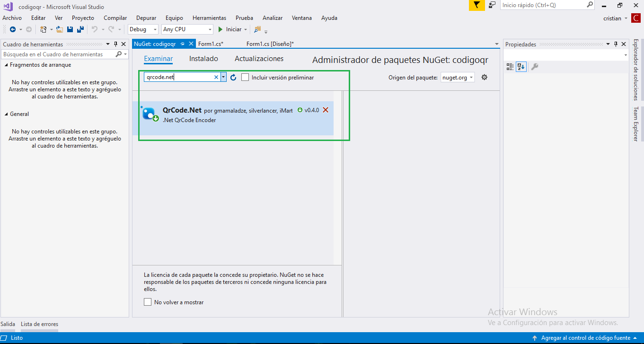Click the send feedback icon

[493, 5]
